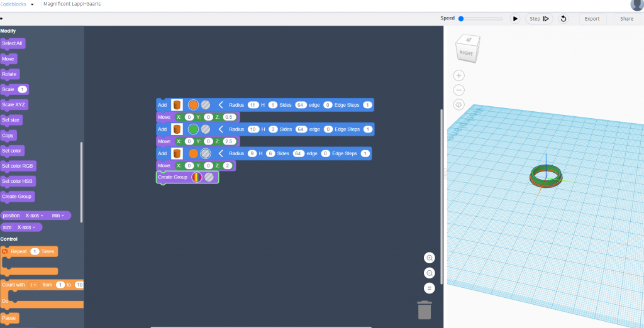Zoom in the 3D viewer
The width and height of the screenshot is (644, 328).
459,75
